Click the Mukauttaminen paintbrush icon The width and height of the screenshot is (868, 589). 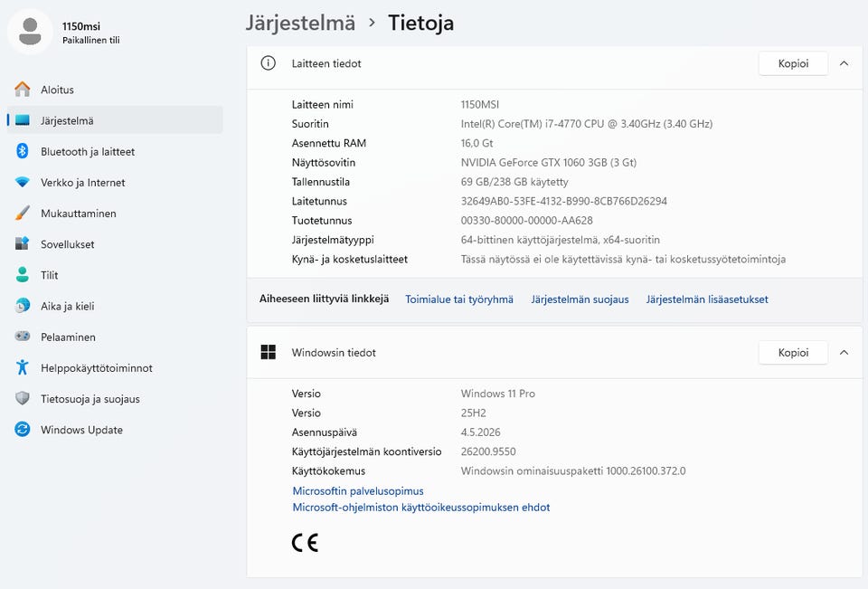click(x=22, y=213)
